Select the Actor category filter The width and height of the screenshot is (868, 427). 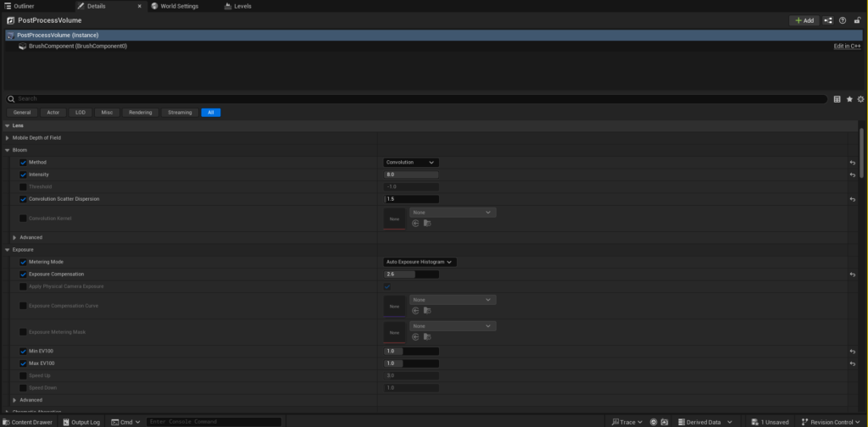53,113
